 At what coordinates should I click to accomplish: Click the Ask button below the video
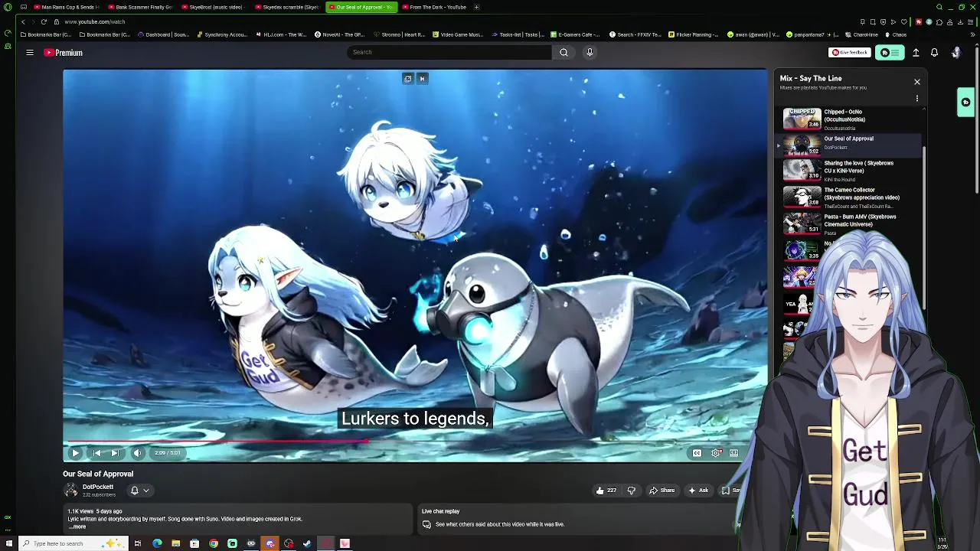point(698,491)
